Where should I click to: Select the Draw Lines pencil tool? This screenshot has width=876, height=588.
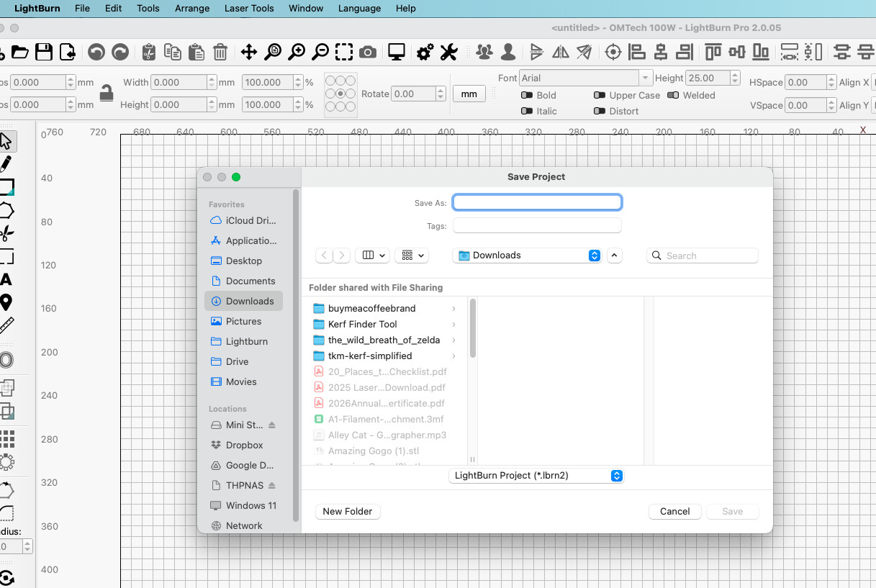[x=6, y=164]
